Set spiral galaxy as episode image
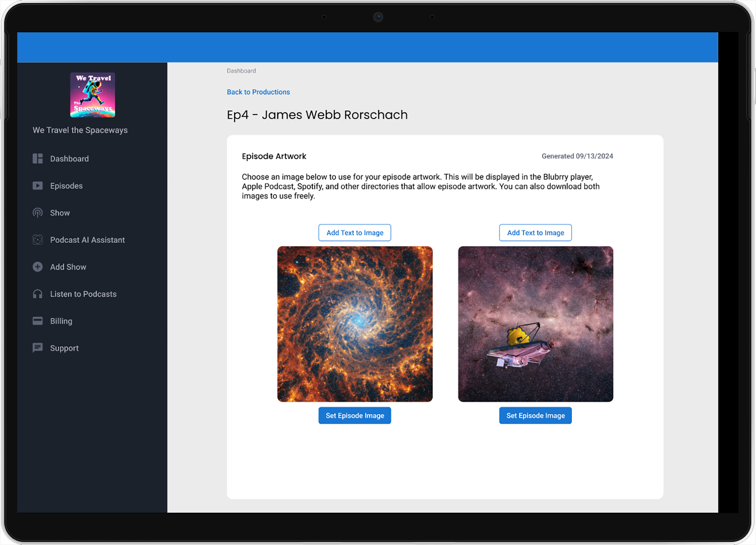Image resolution: width=756 pixels, height=545 pixels. pos(354,415)
